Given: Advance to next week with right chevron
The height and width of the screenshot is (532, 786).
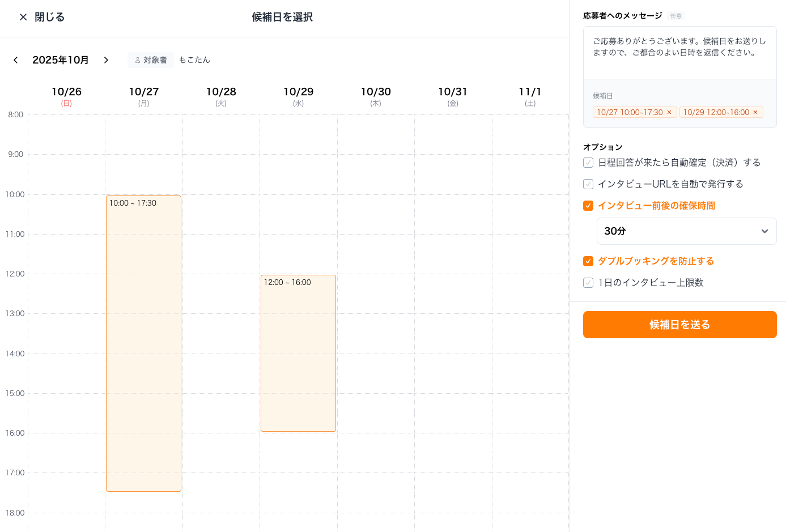Looking at the screenshot, I should pos(106,60).
